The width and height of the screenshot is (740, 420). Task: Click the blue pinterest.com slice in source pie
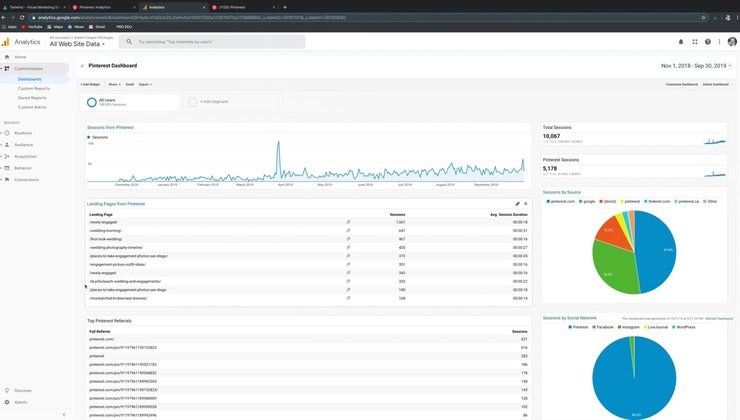(x=658, y=252)
